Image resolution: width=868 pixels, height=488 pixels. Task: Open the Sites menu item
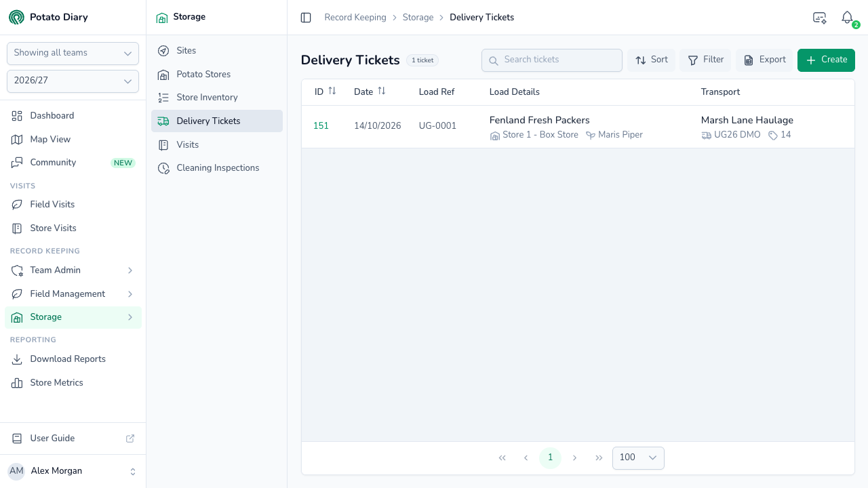click(217, 51)
